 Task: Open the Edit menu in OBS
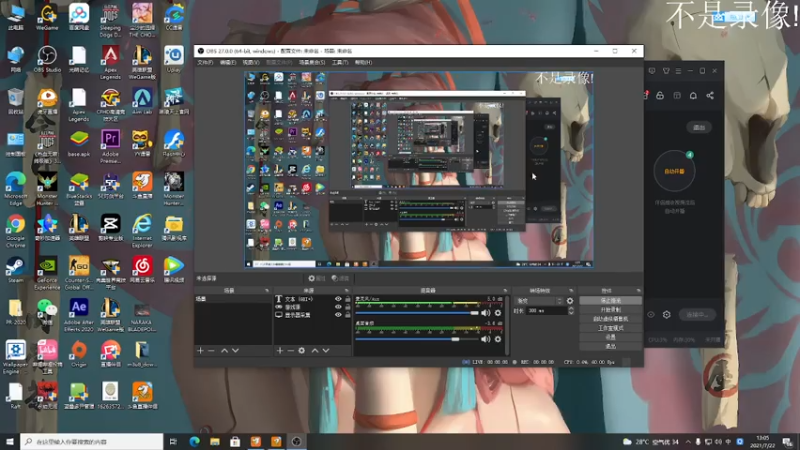228,62
